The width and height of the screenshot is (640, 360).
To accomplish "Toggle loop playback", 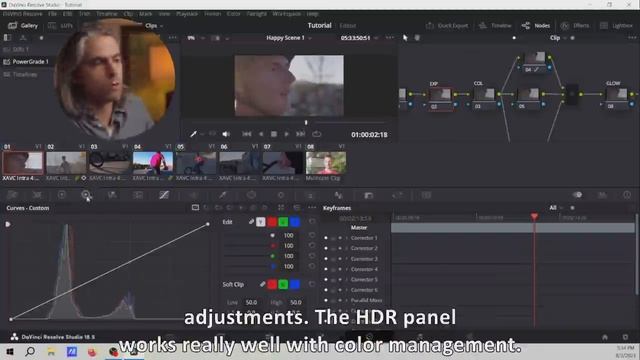I will click(317, 134).
